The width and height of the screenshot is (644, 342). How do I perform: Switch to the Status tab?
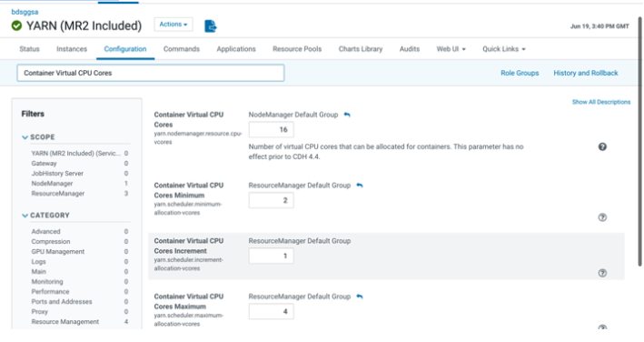30,49
